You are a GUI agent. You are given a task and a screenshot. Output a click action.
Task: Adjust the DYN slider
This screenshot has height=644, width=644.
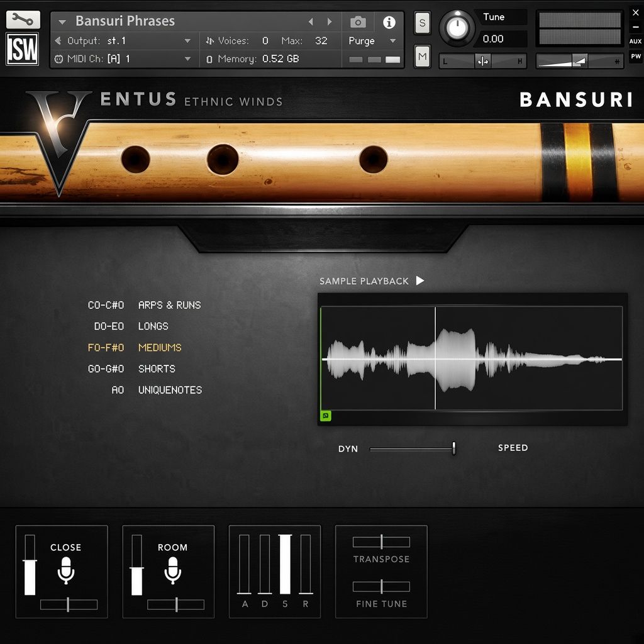tap(413, 448)
